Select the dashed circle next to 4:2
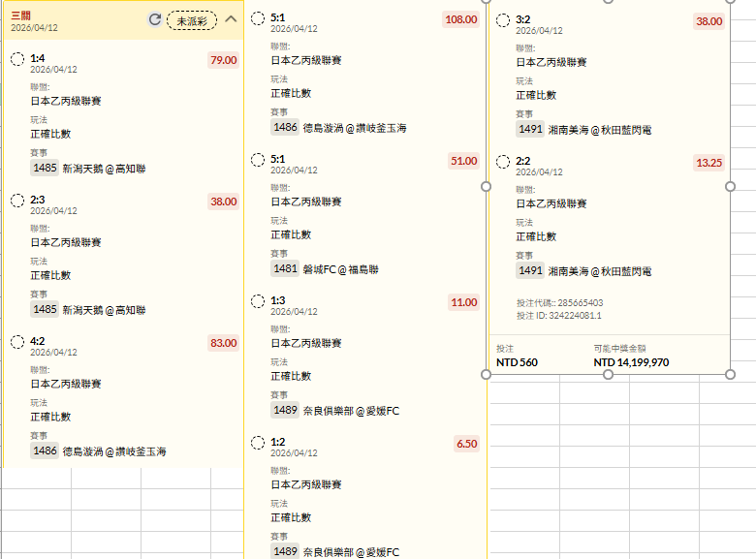The height and width of the screenshot is (559, 756). coord(17,342)
